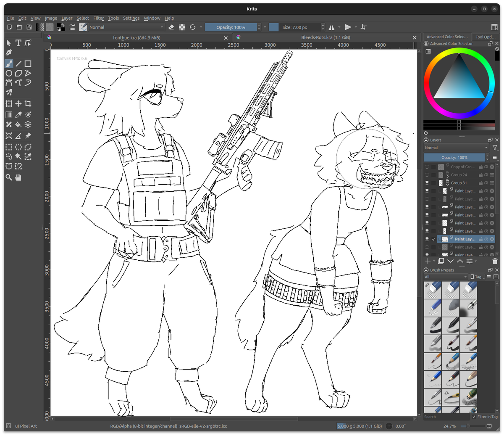Open the Layers panel hamburger options menu

click(x=495, y=158)
